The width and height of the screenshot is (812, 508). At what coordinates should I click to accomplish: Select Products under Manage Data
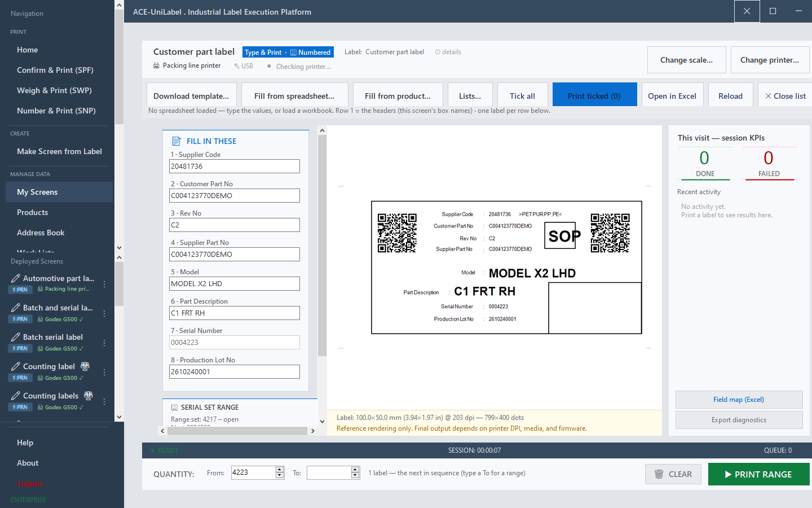pyautogui.click(x=59, y=212)
